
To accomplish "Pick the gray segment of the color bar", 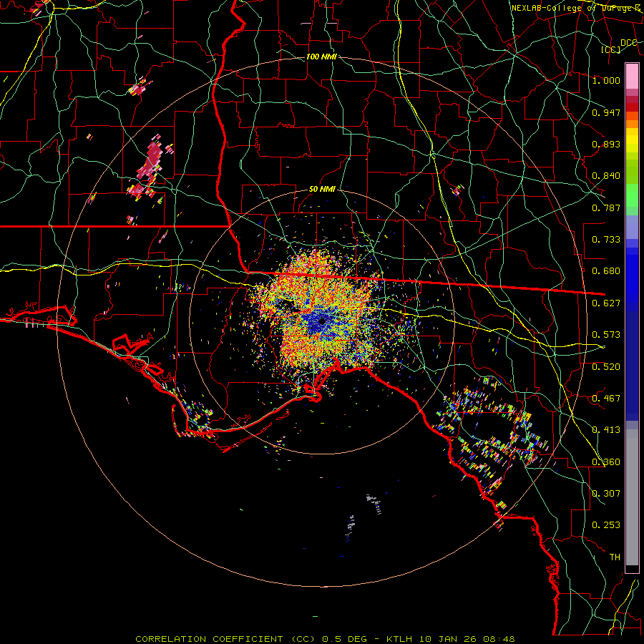I will pos(632,497).
